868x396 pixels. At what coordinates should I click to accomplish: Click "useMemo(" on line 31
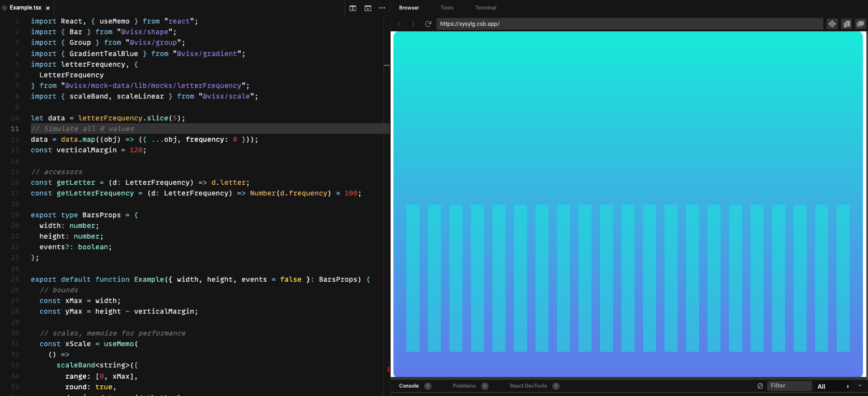pos(121,344)
